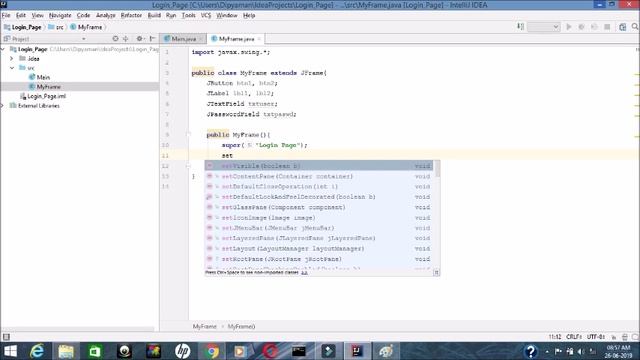
Task: Switch to the Main.java editor tab
Action: click(x=183, y=39)
